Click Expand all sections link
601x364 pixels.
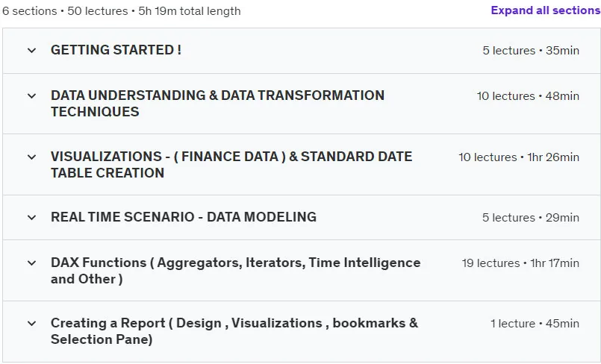pos(546,10)
